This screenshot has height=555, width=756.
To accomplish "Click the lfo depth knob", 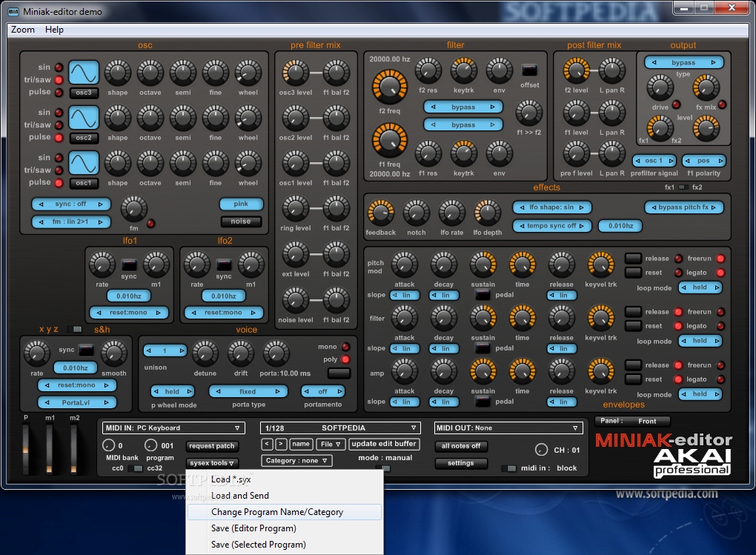I will click(488, 213).
